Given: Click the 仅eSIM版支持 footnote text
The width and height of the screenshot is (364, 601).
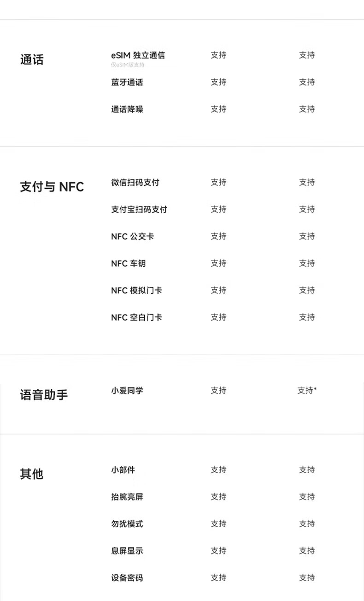Looking at the screenshot, I should point(128,65).
